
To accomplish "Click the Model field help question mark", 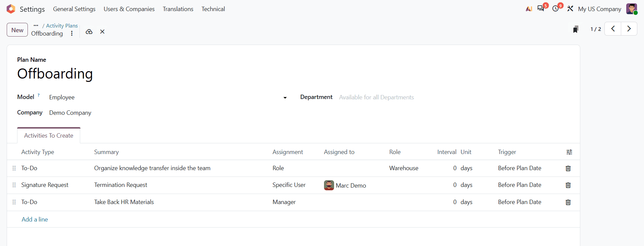I will click(x=39, y=95).
